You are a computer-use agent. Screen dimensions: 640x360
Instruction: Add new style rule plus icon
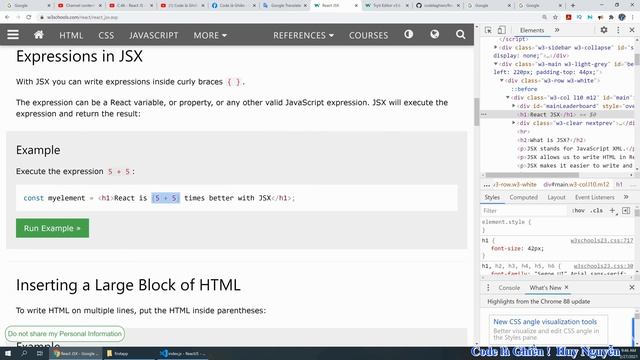[x=612, y=211]
